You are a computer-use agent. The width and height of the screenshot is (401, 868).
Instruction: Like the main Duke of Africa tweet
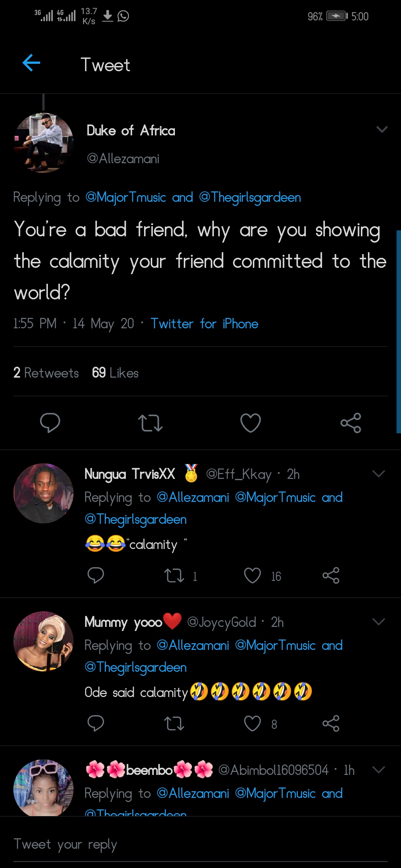[x=251, y=423]
